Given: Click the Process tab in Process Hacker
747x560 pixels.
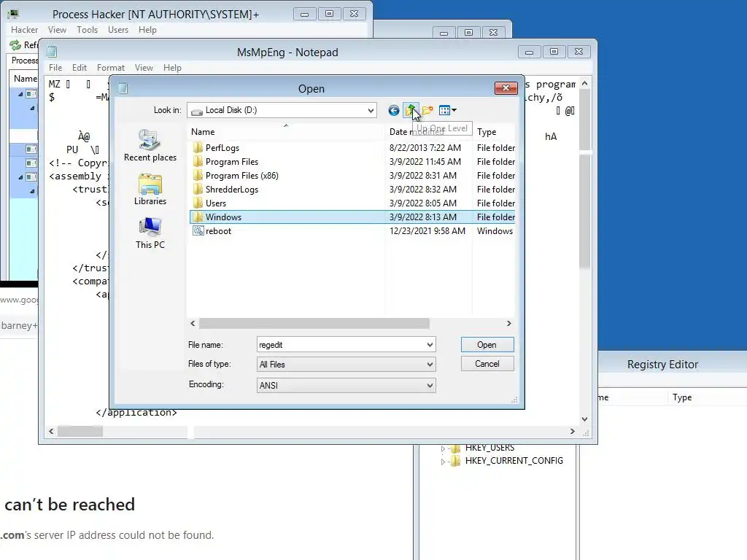Looking at the screenshot, I should click(x=24, y=61).
